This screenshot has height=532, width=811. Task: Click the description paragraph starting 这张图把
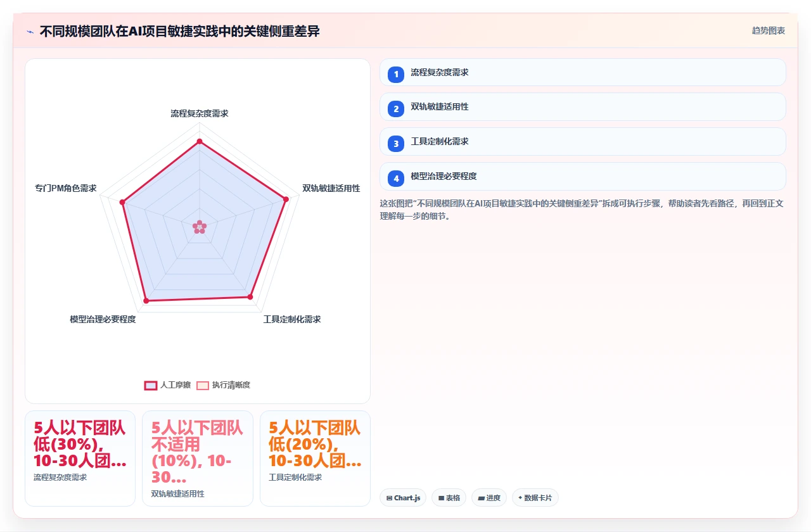click(582, 210)
